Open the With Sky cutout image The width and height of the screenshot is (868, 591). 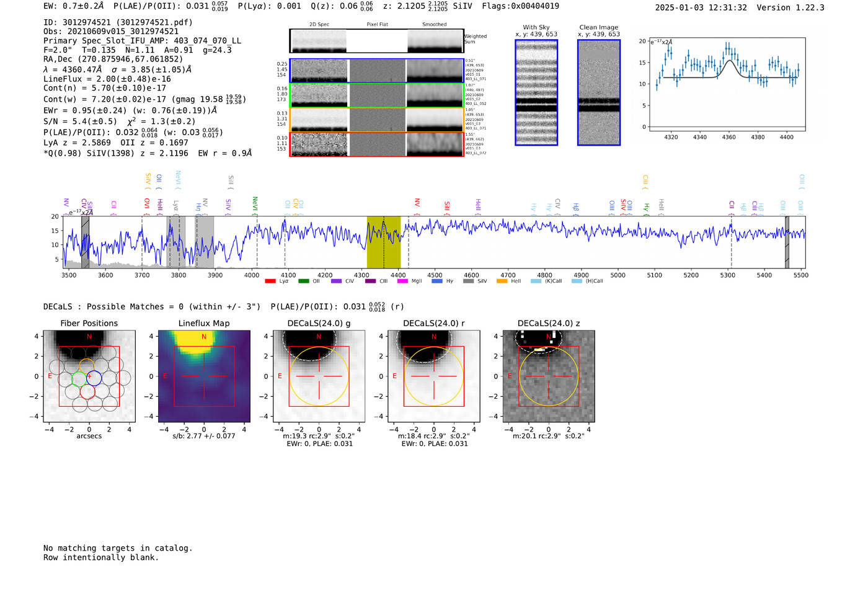tap(536, 92)
